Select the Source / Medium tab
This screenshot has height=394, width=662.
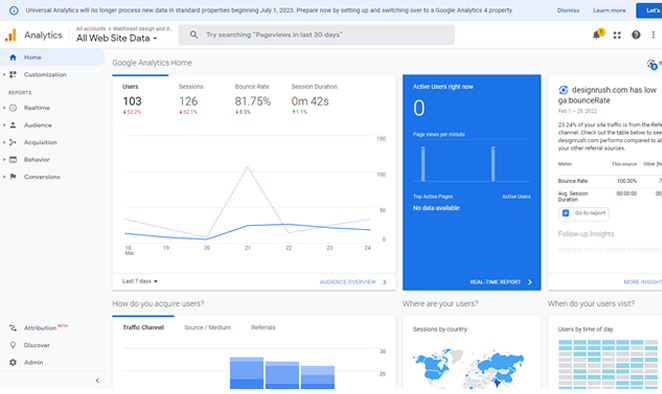pyautogui.click(x=207, y=327)
